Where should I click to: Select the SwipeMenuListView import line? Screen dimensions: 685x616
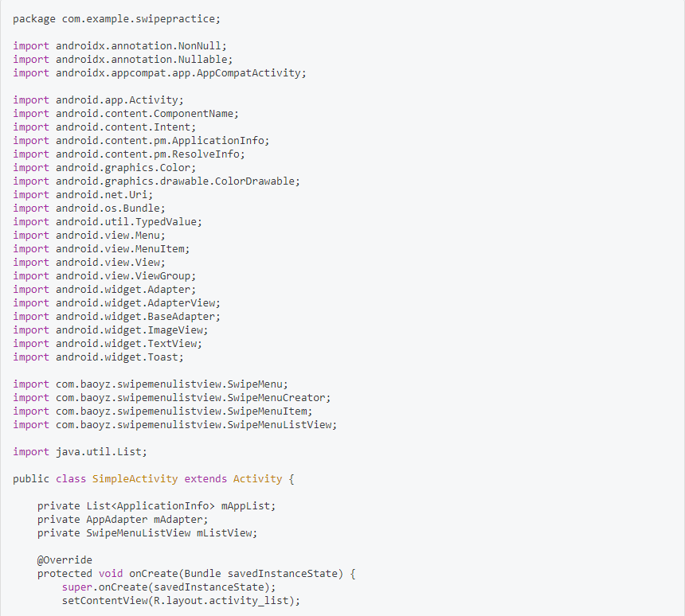click(x=174, y=425)
